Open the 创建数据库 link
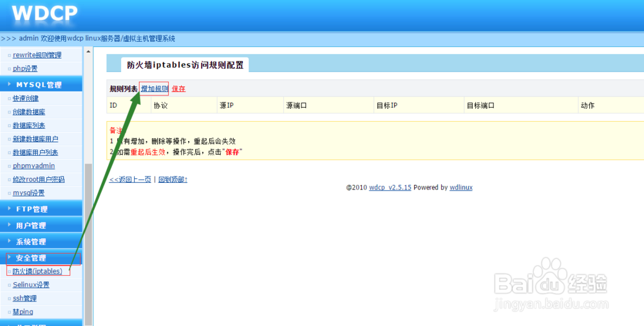 pyautogui.click(x=29, y=112)
